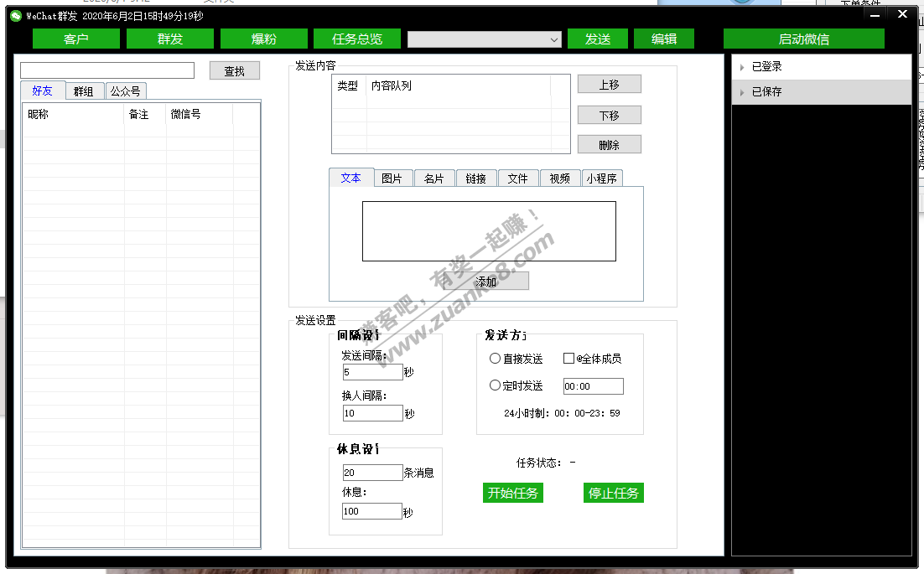This screenshot has height=574, width=924.
Task: Expand the 已保存 tree item
Action: [742, 92]
